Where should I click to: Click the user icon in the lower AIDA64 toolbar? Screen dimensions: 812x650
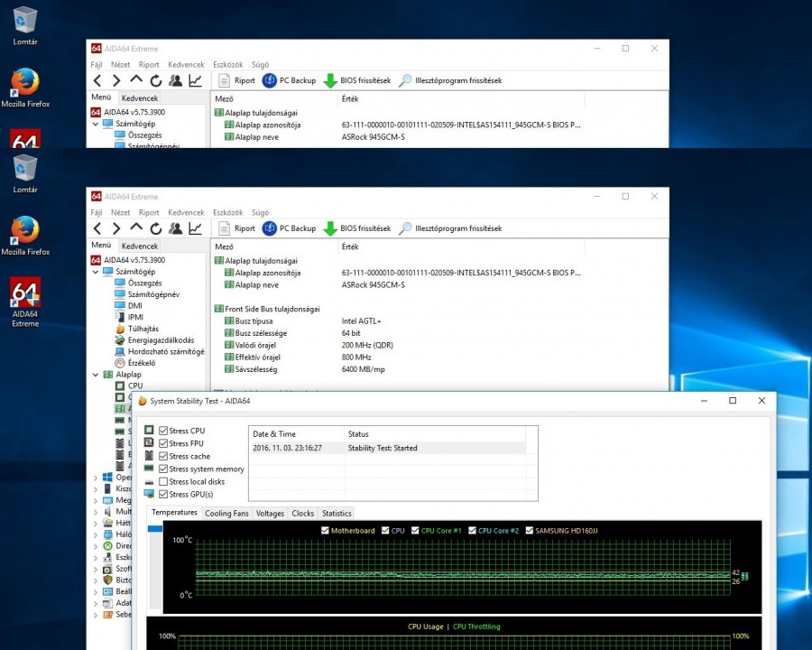[x=176, y=228]
